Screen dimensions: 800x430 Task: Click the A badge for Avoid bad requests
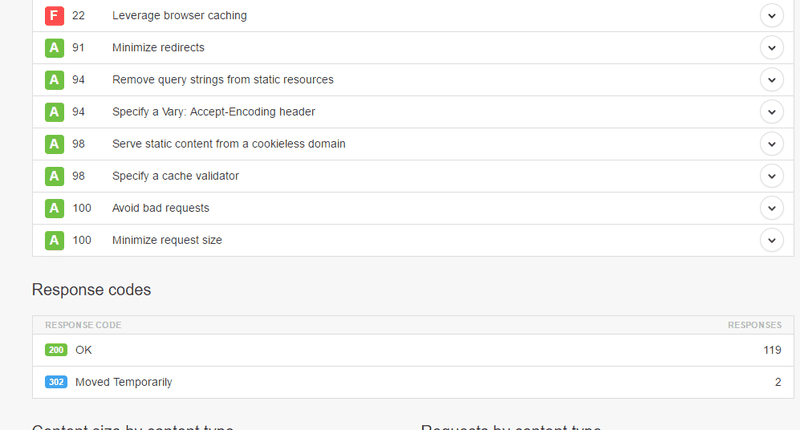point(54,208)
